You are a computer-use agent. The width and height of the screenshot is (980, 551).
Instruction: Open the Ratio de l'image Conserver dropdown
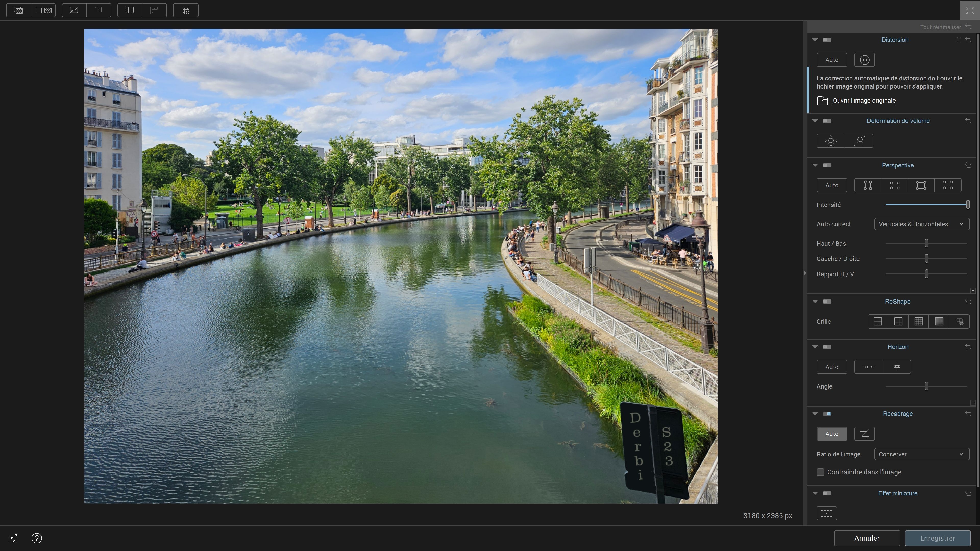click(921, 454)
